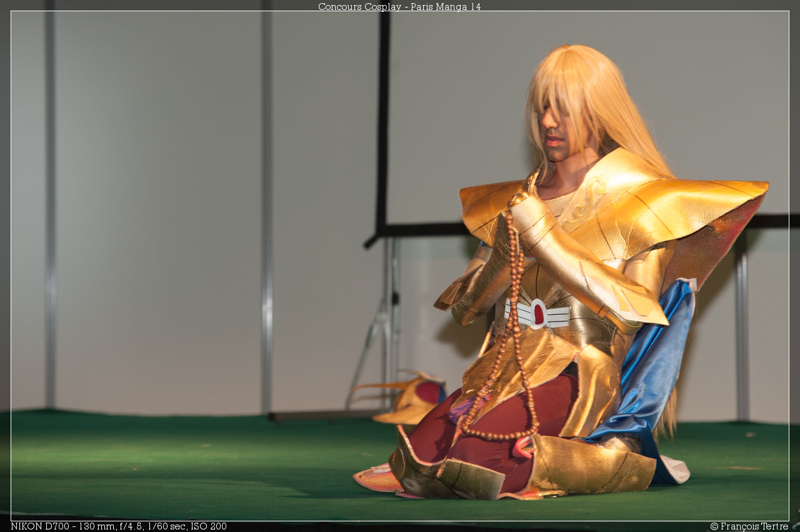The height and width of the screenshot is (532, 800).
Task: Click the 'NIKON D700 - 130 mm, f/4.5, 1/60 sec, ISO 200' text
Action: [x=119, y=526]
